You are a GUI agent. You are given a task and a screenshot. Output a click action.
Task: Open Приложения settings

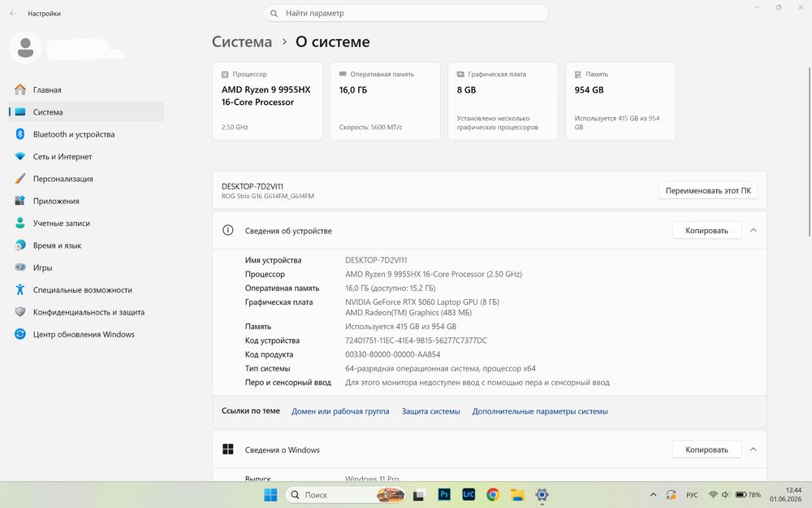87,201
